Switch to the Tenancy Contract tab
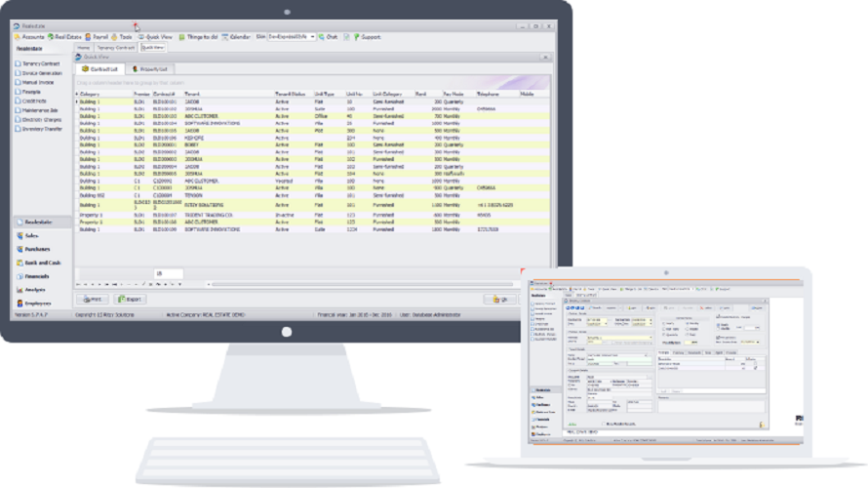This screenshot has width=868, height=488. point(116,48)
